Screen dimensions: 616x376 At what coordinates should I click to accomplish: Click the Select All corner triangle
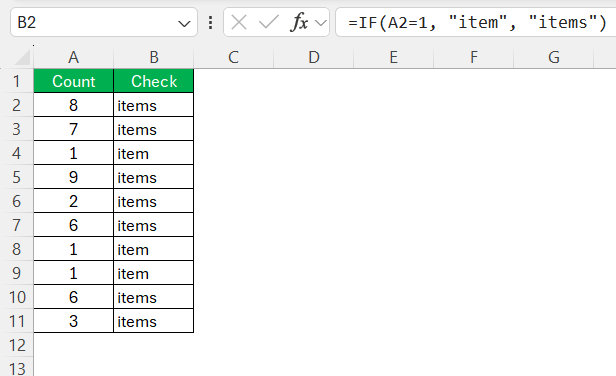click(22, 57)
